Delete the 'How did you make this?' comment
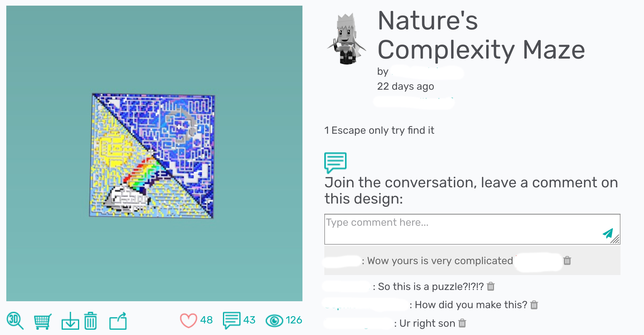 tap(534, 305)
